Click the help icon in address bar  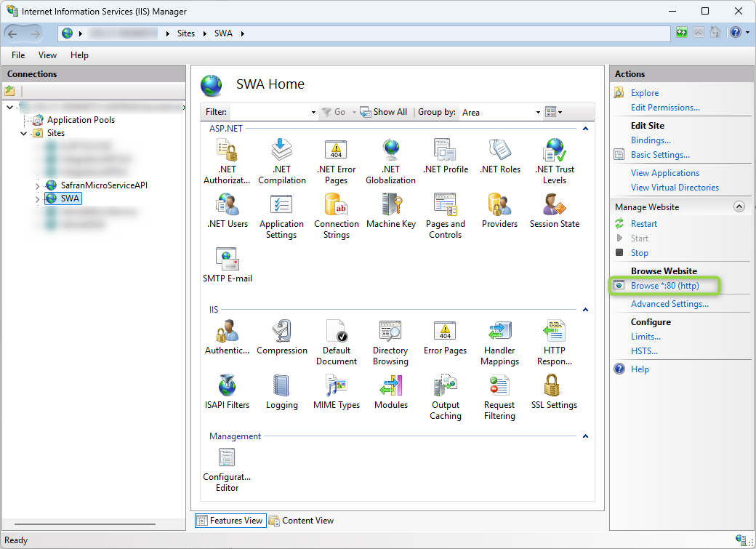click(735, 33)
